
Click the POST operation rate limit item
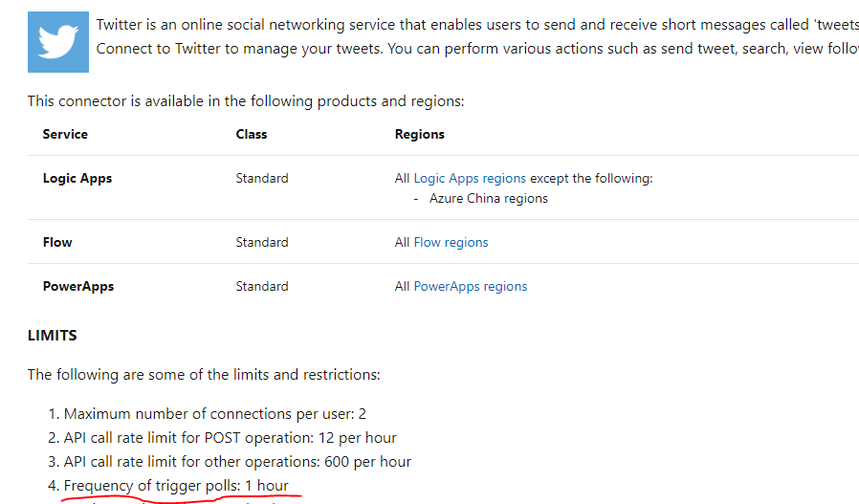[x=231, y=438]
